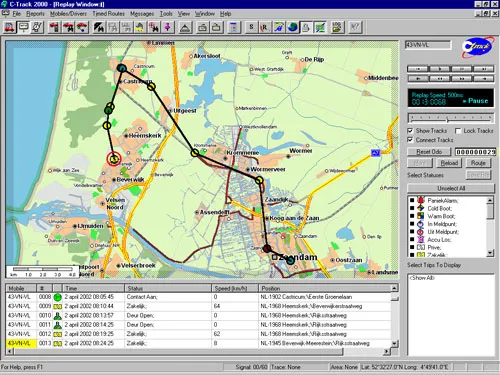Toggle the Connect Tracks checkbox
Screen dimensions: 500x375
[x=411, y=140]
